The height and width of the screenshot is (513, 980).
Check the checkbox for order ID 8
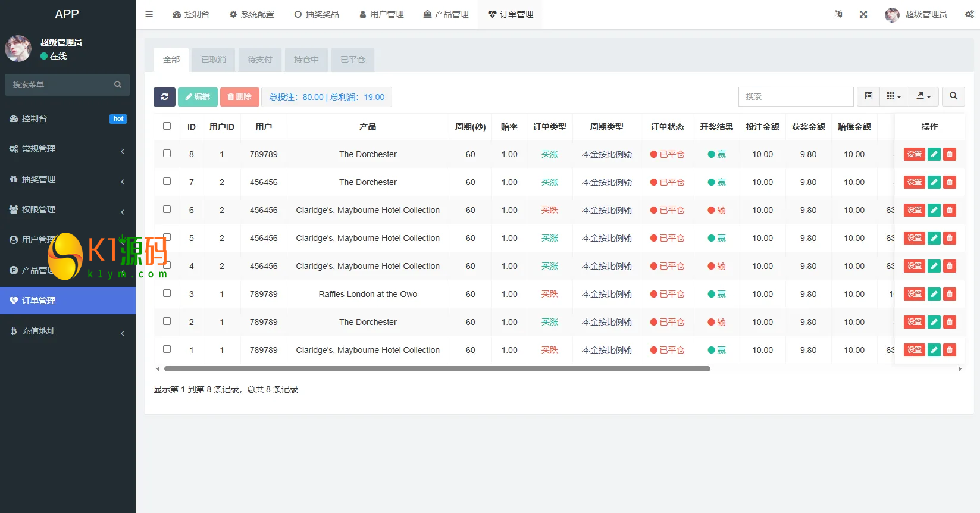point(167,154)
